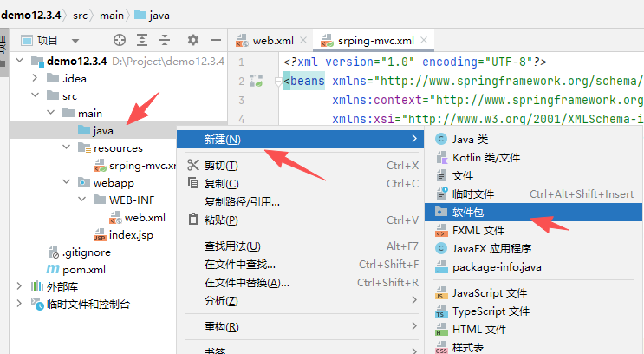This screenshot has width=644, height=354.
Task: Close the web.xml tab
Action: [x=303, y=41]
